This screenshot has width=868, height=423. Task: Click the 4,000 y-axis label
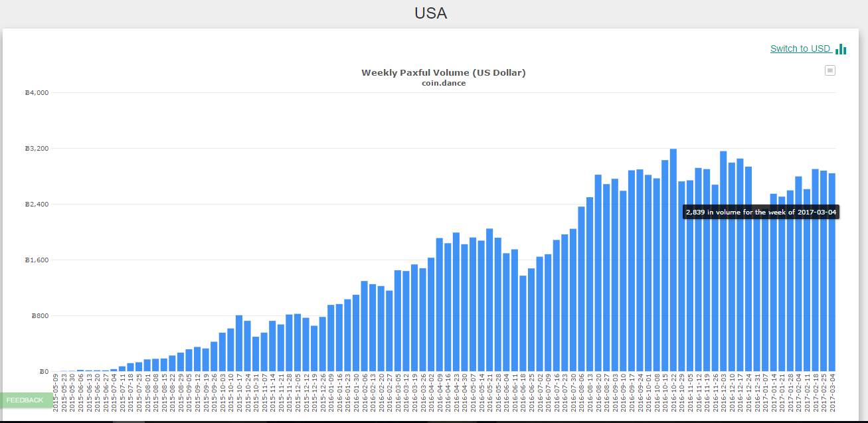37,93
